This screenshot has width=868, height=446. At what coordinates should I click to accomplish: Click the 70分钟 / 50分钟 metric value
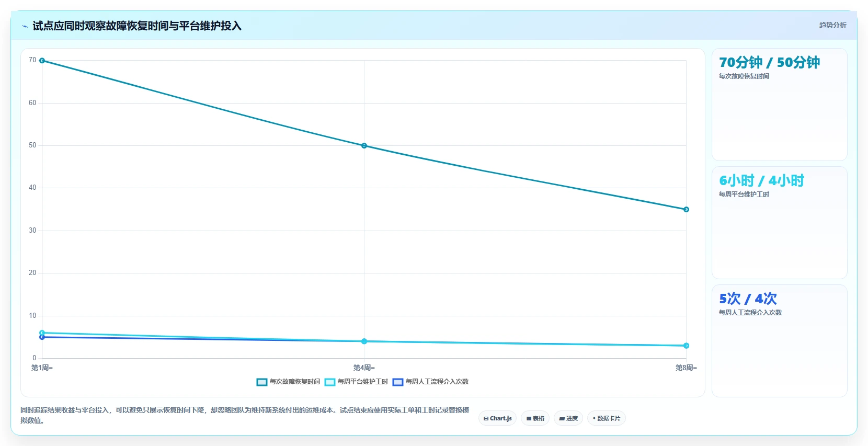pyautogui.click(x=769, y=63)
